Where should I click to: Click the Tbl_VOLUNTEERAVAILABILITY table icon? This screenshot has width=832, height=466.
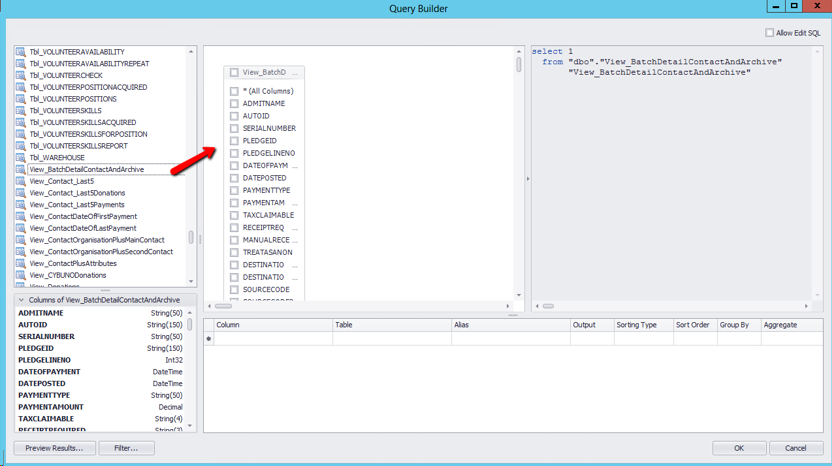pos(21,51)
